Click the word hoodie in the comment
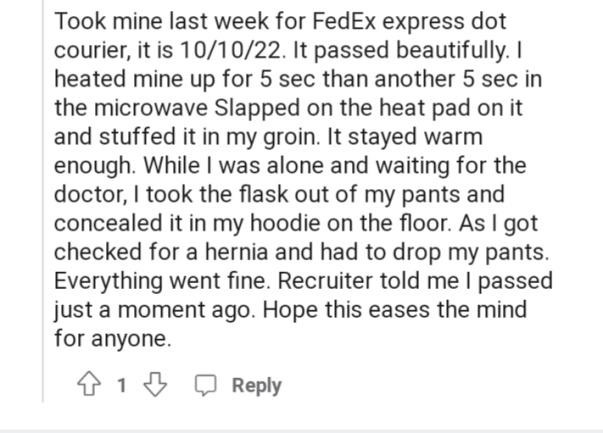 click(x=285, y=223)
